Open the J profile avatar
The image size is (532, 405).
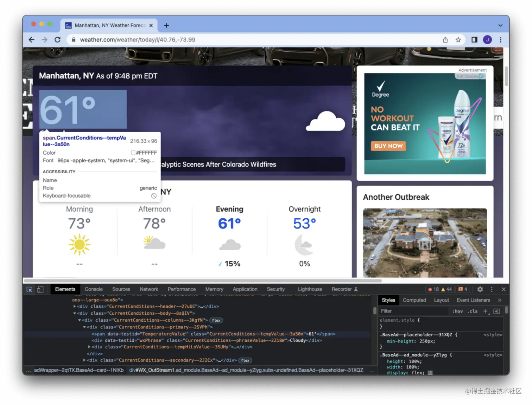(487, 40)
